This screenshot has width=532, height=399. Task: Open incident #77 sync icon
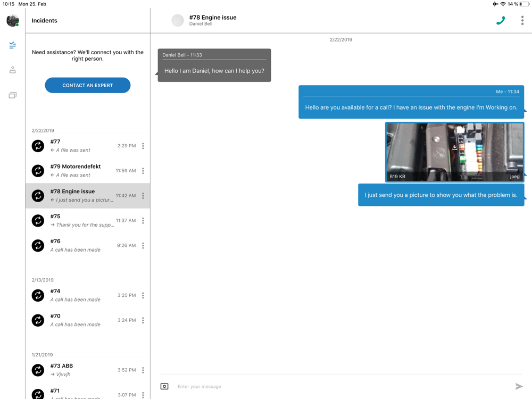click(x=38, y=146)
